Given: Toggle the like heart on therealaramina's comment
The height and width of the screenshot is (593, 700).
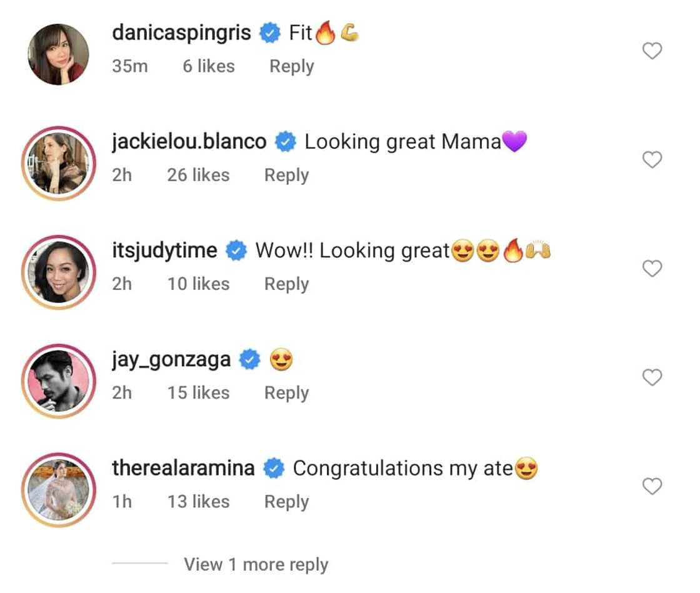Looking at the screenshot, I should pyautogui.click(x=652, y=486).
